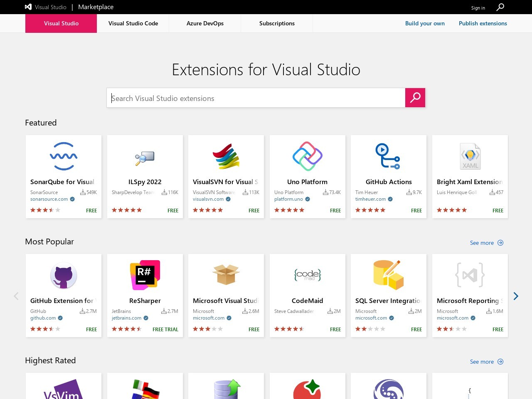Open the red tomato extension icon

pyautogui.click(x=308, y=389)
